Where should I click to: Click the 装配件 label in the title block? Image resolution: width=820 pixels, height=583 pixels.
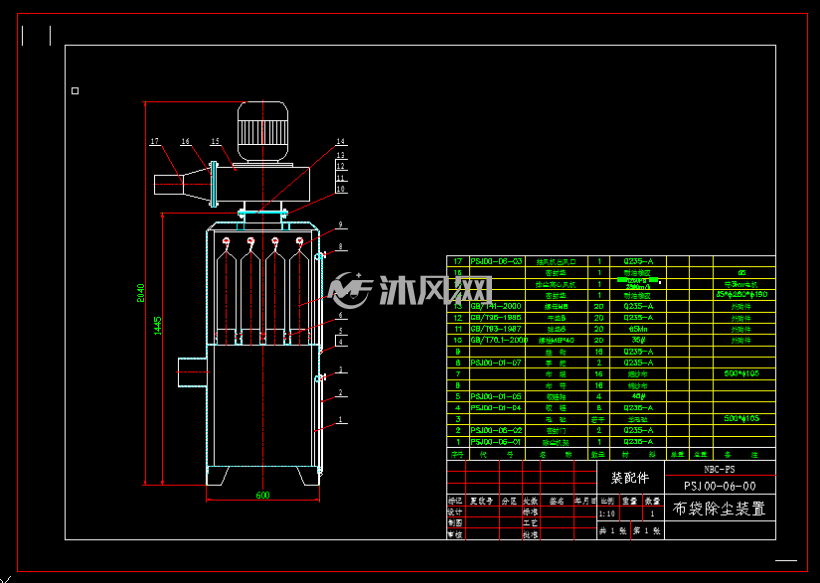coord(630,477)
